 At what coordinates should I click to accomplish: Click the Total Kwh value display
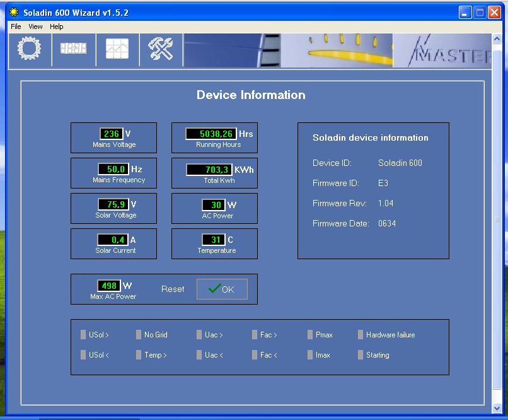click(x=209, y=170)
